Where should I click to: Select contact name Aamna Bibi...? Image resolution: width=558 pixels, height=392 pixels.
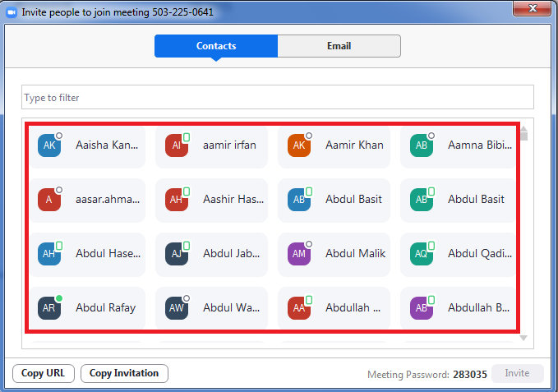click(x=480, y=145)
